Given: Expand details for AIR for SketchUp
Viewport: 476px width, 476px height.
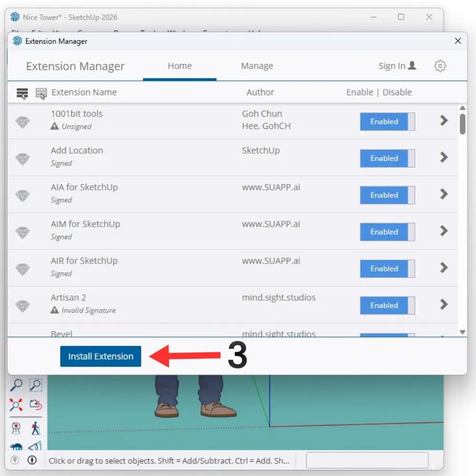Looking at the screenshot, I should pos(444,268).
